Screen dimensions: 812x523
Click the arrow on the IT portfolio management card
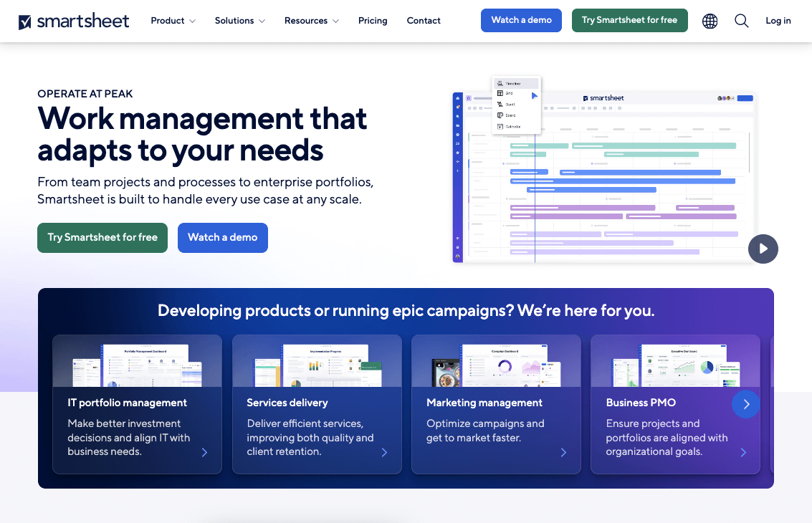coord(204,452)
